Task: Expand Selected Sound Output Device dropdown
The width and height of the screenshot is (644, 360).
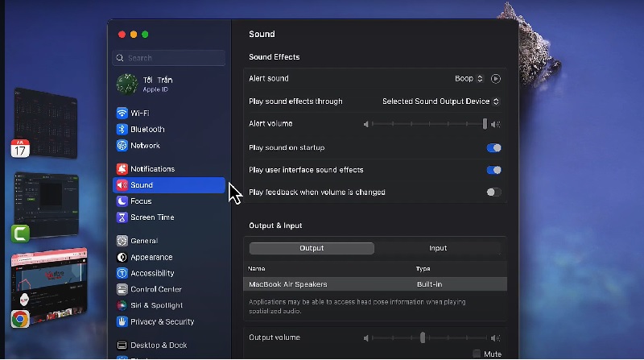Action: click(x=440, y=101)
